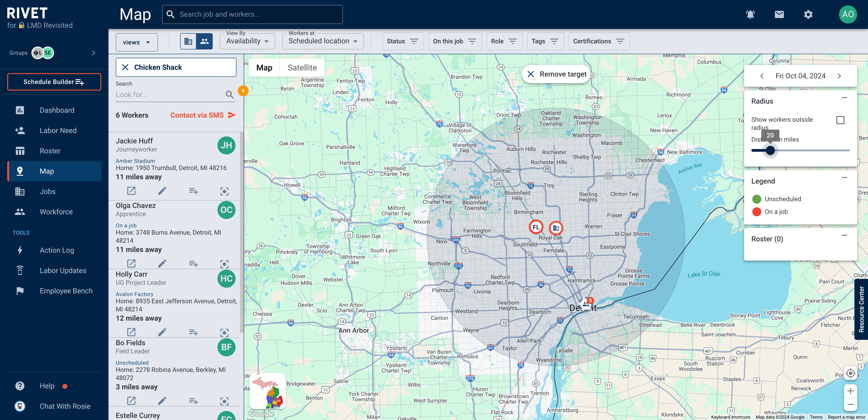
Task: Locate Olga Chavez on the map
Action: pos(224,264)
